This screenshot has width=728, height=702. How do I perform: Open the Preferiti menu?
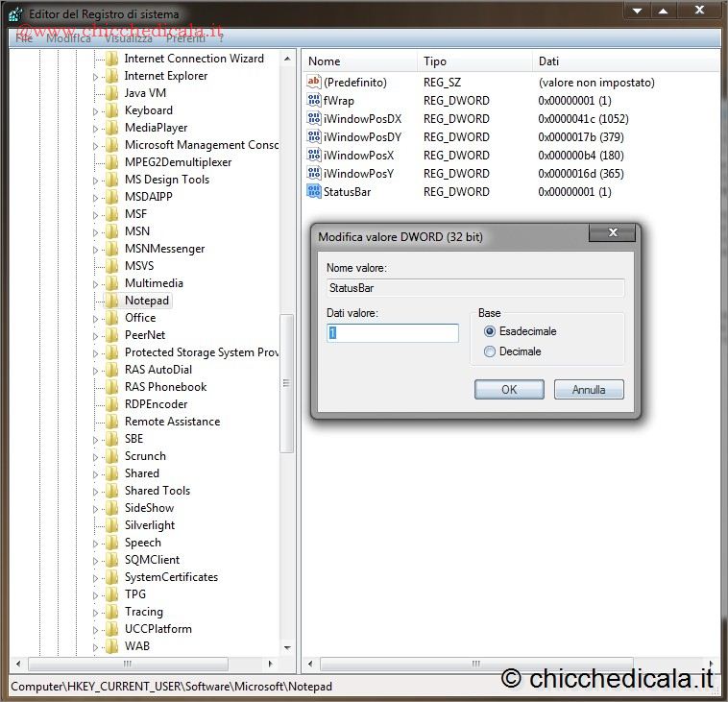click(x=185, y=38)
